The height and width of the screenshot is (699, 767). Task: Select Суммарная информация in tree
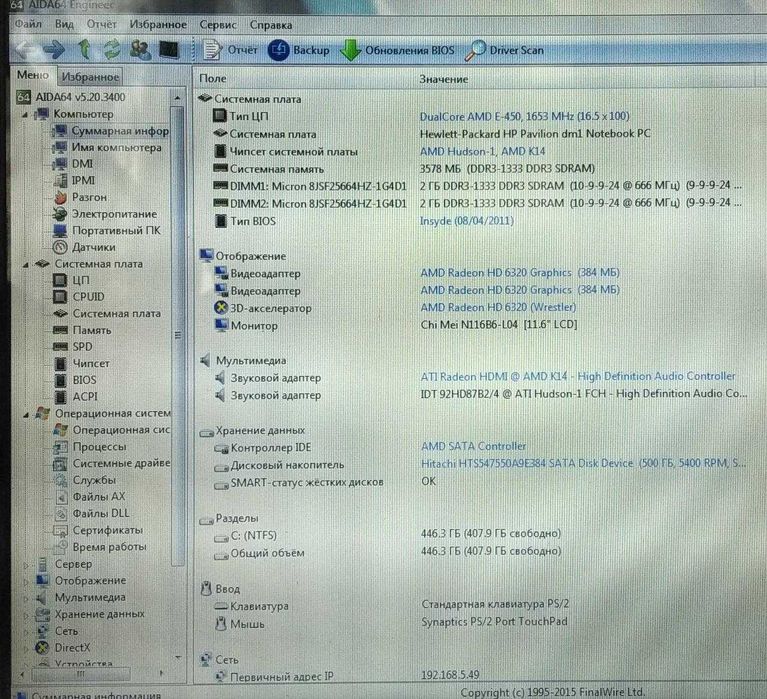(111, 131)
